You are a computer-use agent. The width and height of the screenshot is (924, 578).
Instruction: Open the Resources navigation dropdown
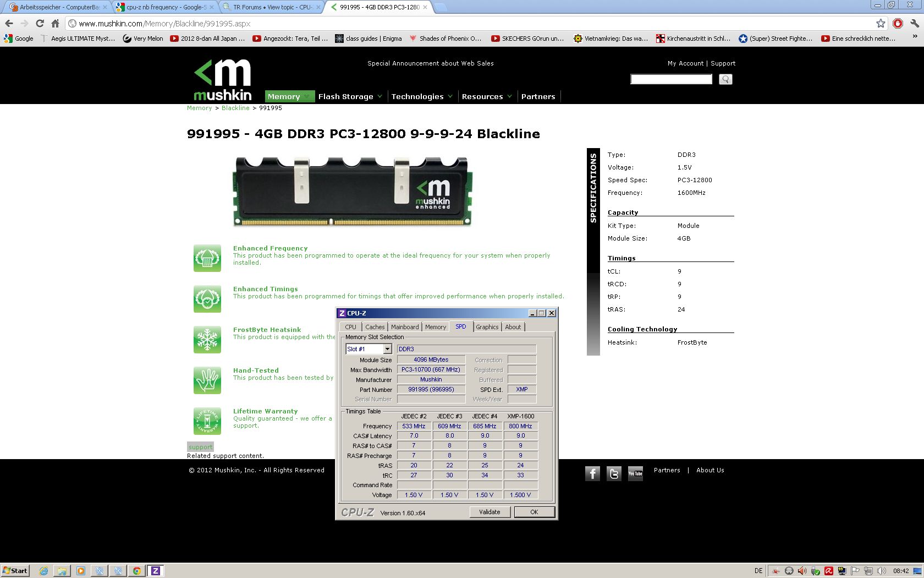coord(487,96)
